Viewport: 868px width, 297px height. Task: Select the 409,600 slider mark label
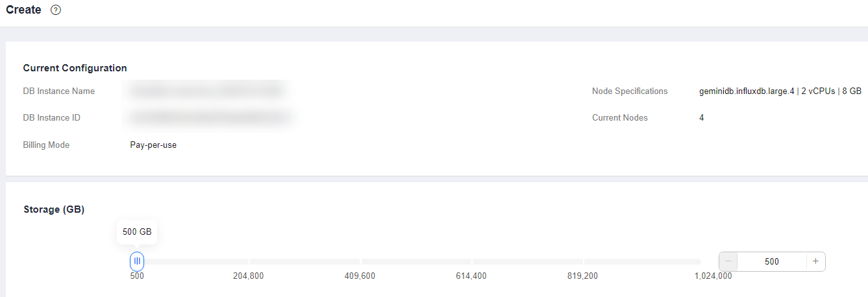tap(360, 276)
